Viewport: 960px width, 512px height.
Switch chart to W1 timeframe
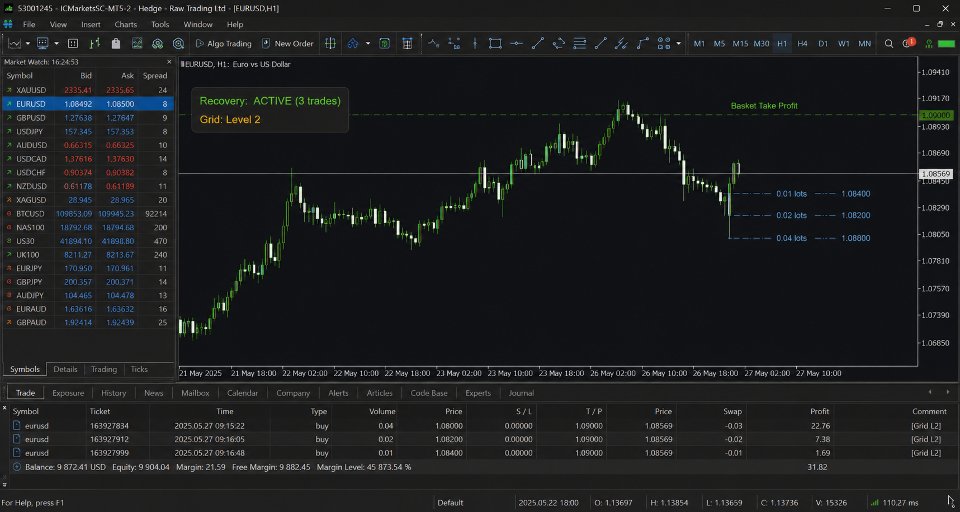(x=844, y=43)
